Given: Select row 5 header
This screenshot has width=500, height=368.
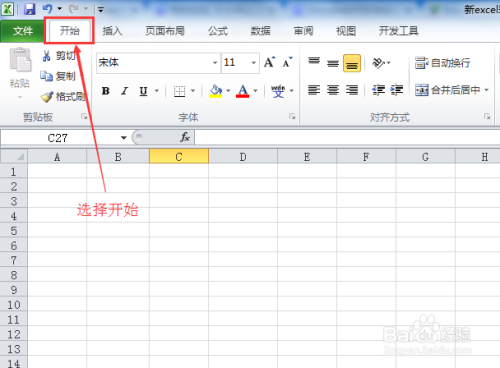Looking at the screenshot, I should [x=14, y=231].
